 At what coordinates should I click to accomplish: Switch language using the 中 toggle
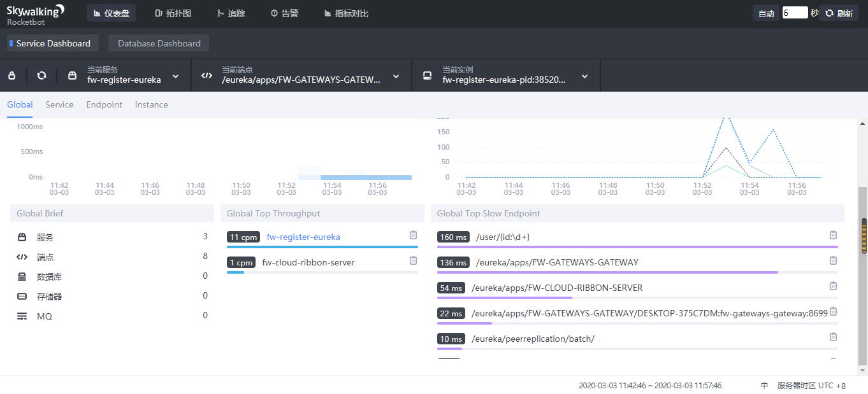(764, 386)
